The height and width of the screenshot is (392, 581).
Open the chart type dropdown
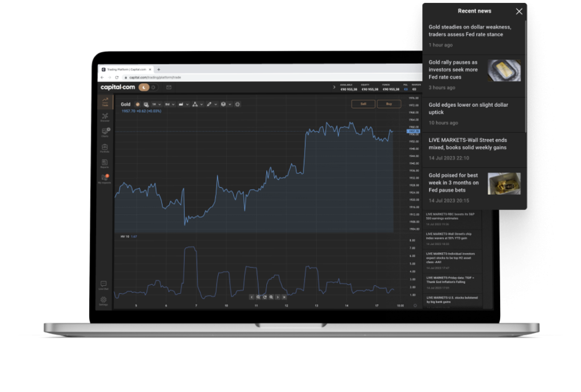183,104
